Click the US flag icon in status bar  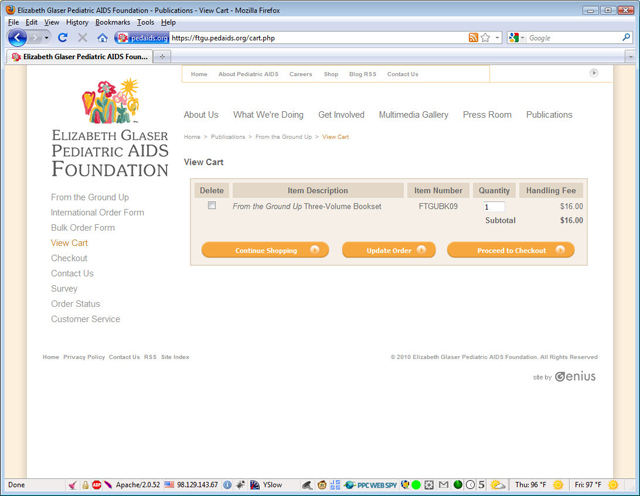(x=169, y=485)
